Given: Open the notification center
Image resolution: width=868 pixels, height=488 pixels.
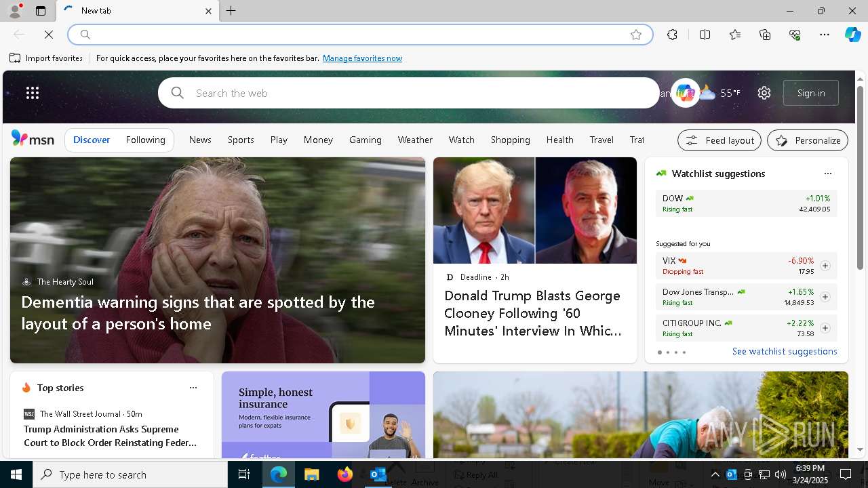Looking at the screenshot, I should tap(846, 474).
